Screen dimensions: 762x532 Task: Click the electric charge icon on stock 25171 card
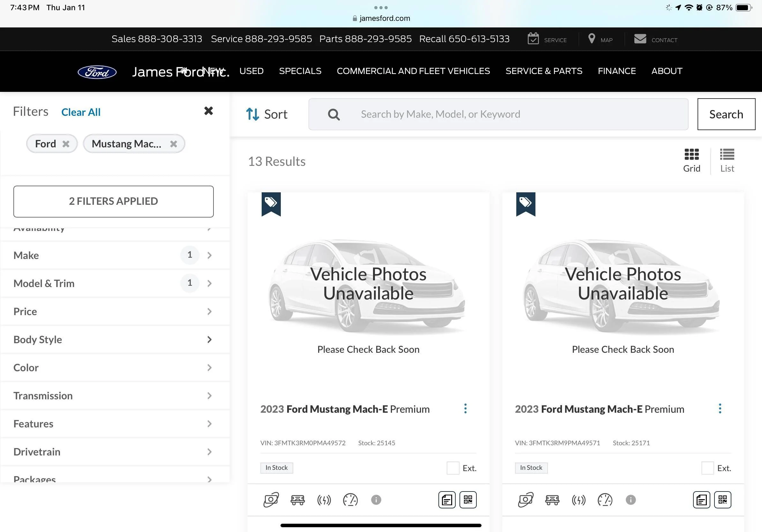(579, 500)
